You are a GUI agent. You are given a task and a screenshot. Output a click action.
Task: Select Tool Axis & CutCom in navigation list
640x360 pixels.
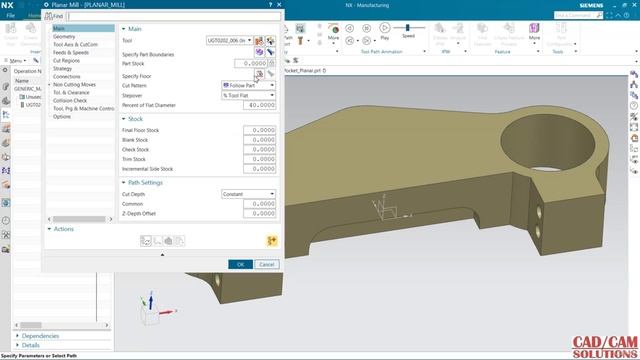point(75,44)
